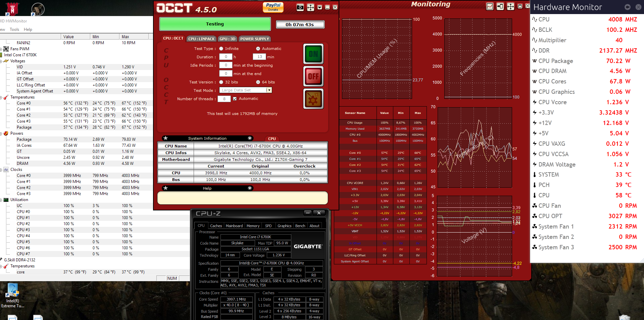
Task: Click the Monitoring restore-window icon
Action: [520, 6]
